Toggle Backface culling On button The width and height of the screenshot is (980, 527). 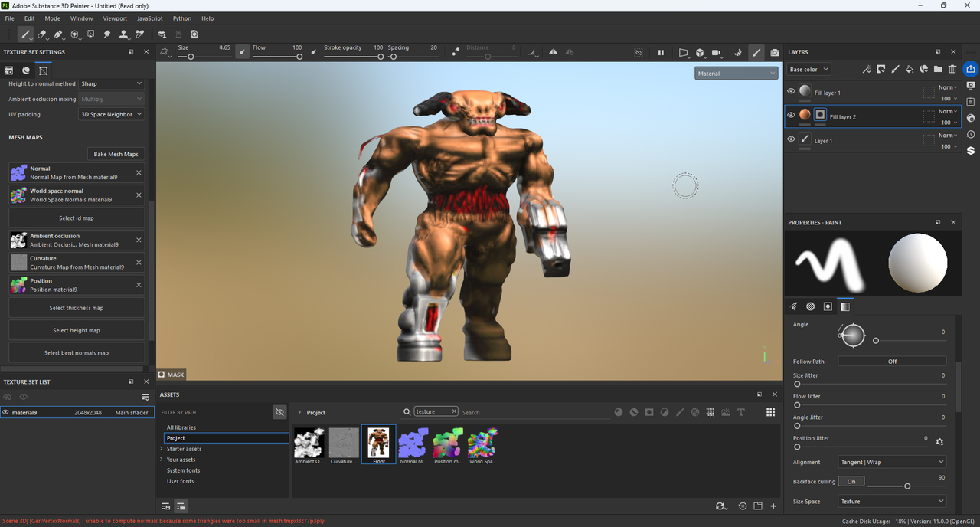click(x=851, y=481)
